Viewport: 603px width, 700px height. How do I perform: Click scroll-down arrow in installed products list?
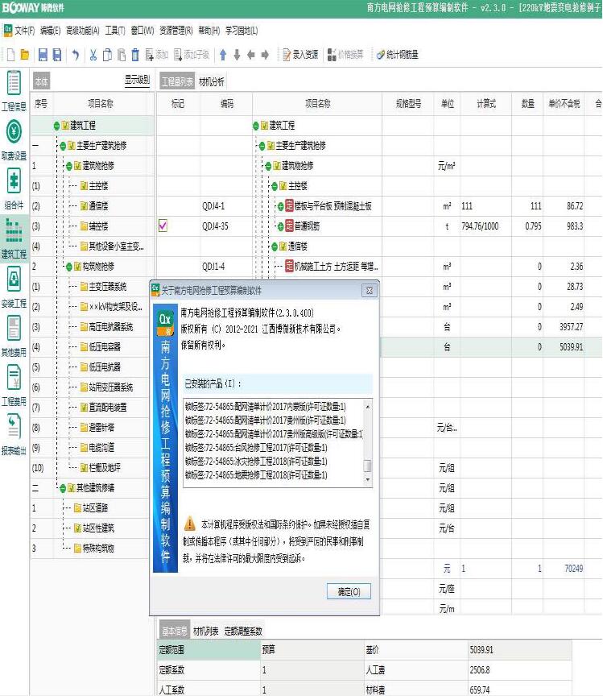[368, 480]
